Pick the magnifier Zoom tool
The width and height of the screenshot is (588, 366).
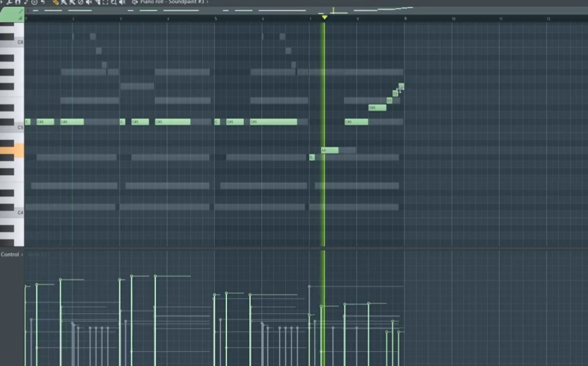pos(114,2)
